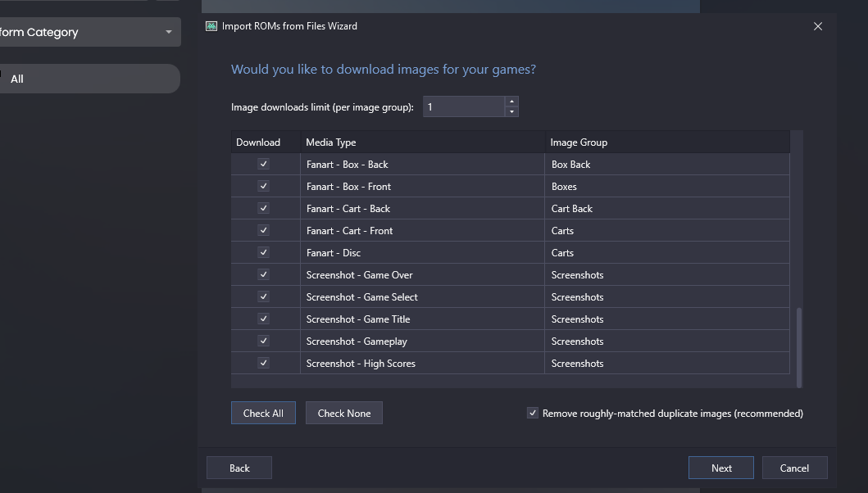The width and height of the screenshot is (868, 493).
Task: Open Image Group cell 'Cart Back'
Action: pyautogui.click(x=668, y=209)
